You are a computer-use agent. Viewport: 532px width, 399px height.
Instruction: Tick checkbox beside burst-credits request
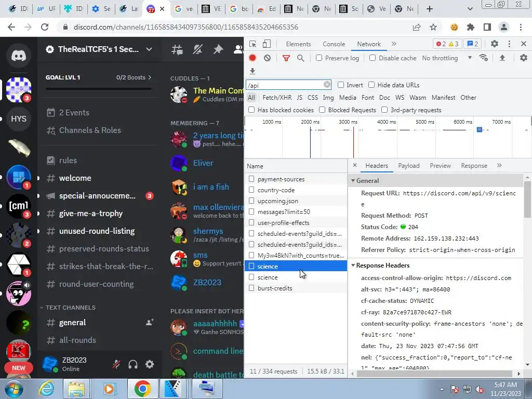(x=251, y=288)
